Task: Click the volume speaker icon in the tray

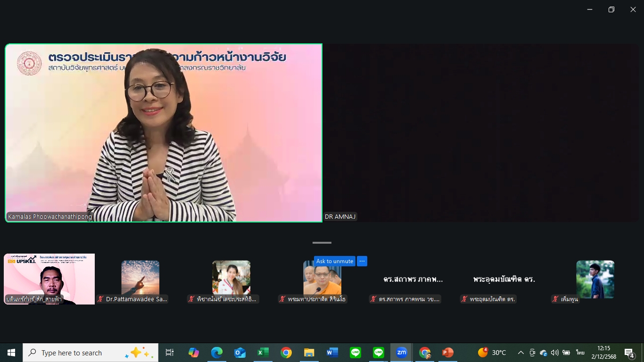Action: click(554, 353)
